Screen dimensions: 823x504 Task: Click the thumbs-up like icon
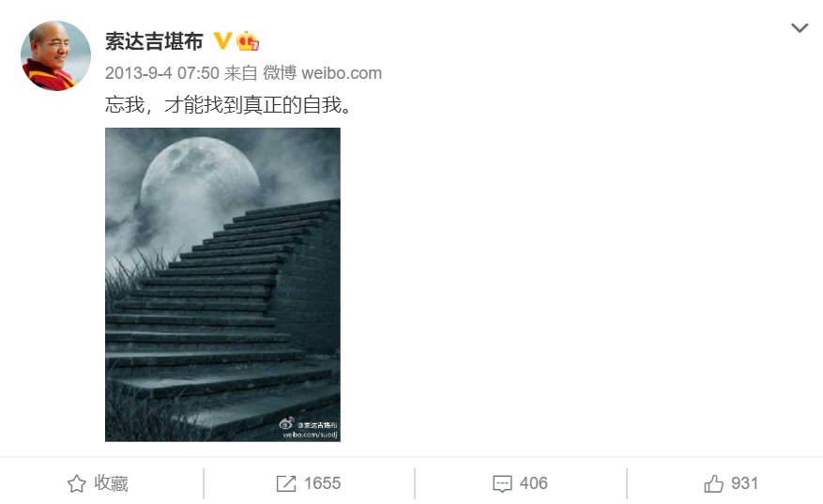(x=714, y=483)
